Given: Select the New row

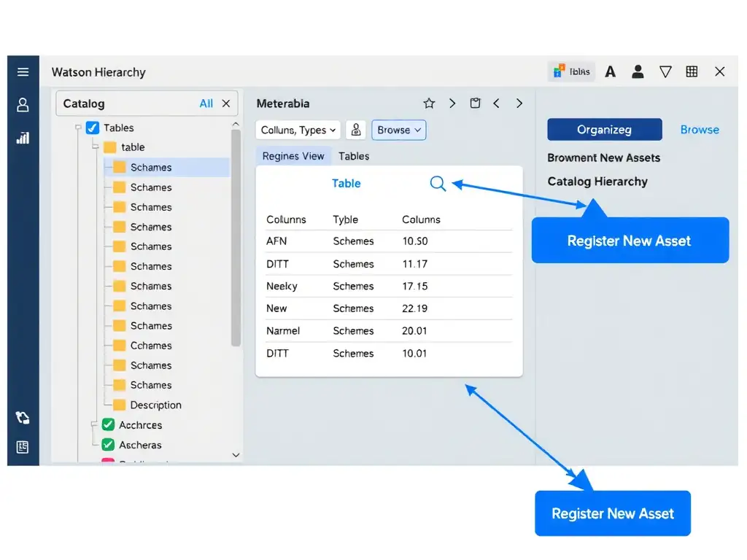Looking at the screenshot, I should [x=389, y=308].
